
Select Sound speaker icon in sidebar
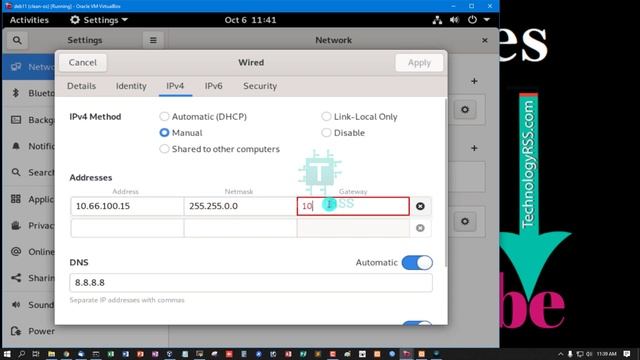click(x=16, y=304)
